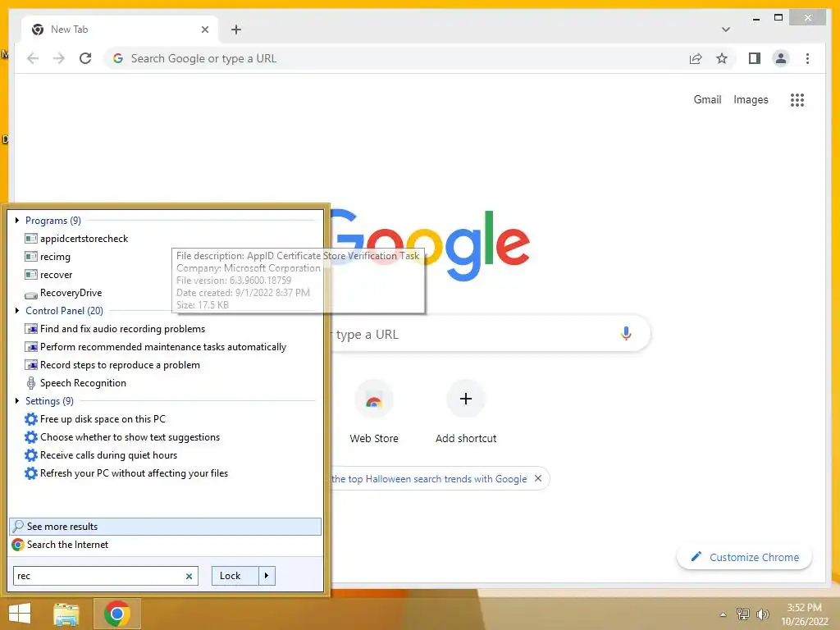
Task: Bookmark this tab with the star icon
Action: pyautogui.click(x=722, y=58)
